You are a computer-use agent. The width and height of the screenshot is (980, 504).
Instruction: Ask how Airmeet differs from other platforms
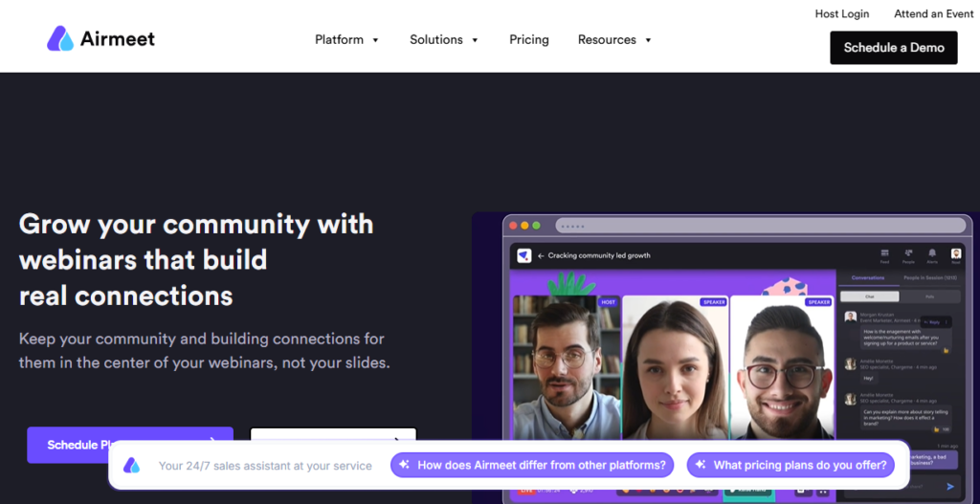tap(532, 466)
